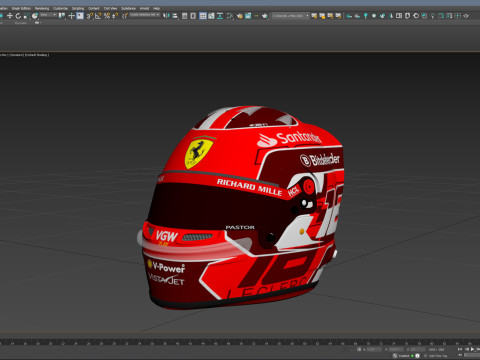Screen dimensions: 480x360
Task: Open the Schematic View icon
Action: 220,16
